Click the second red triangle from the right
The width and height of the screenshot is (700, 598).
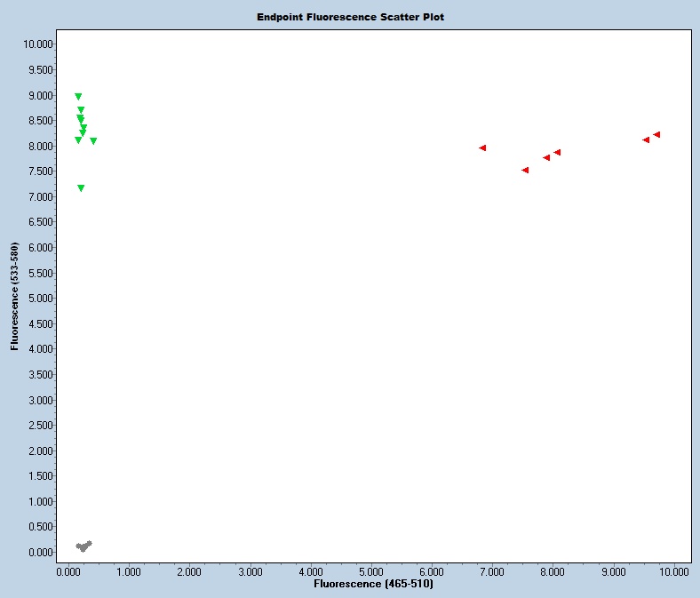coord(646,140)
